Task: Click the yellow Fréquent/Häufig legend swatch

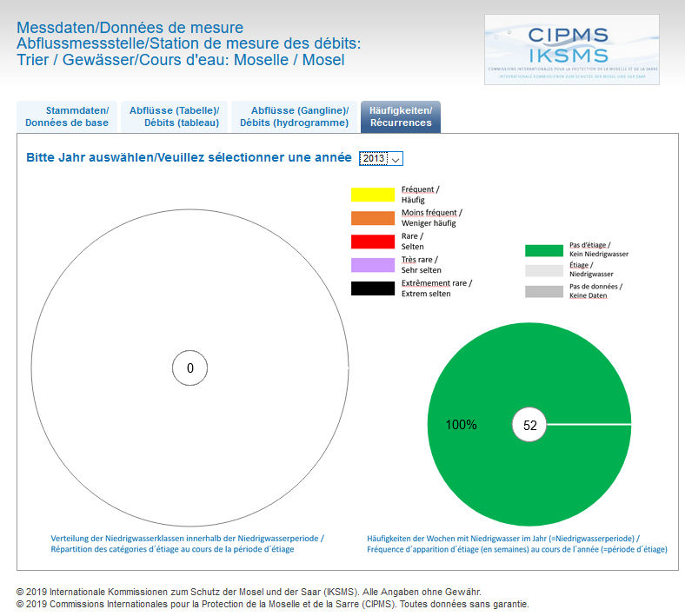Action: point(373,195)
